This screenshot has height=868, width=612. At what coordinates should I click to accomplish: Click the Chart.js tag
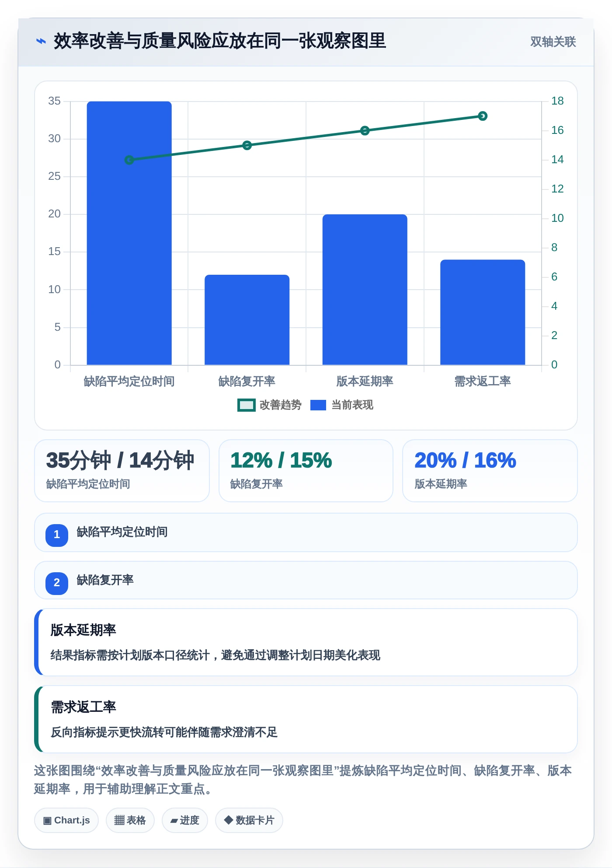[66, 820]
